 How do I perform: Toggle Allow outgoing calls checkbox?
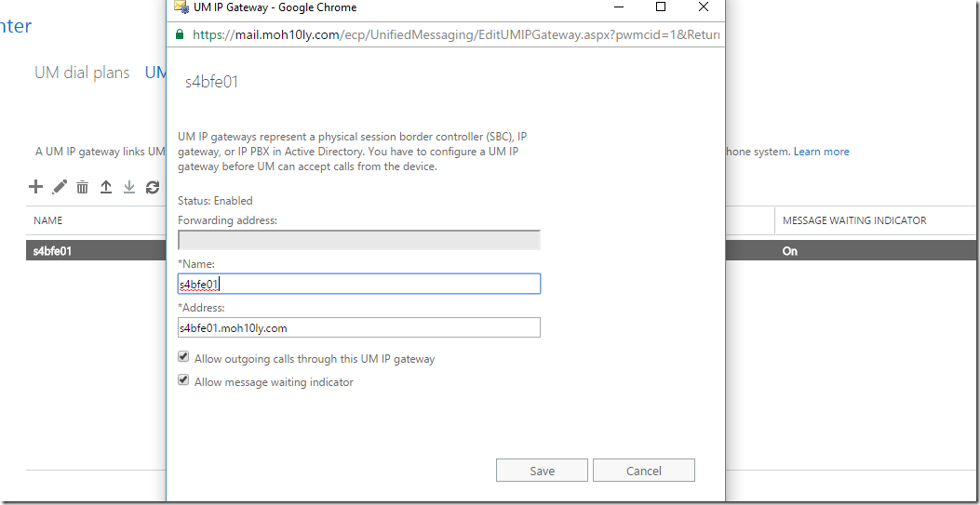[183, 357]
